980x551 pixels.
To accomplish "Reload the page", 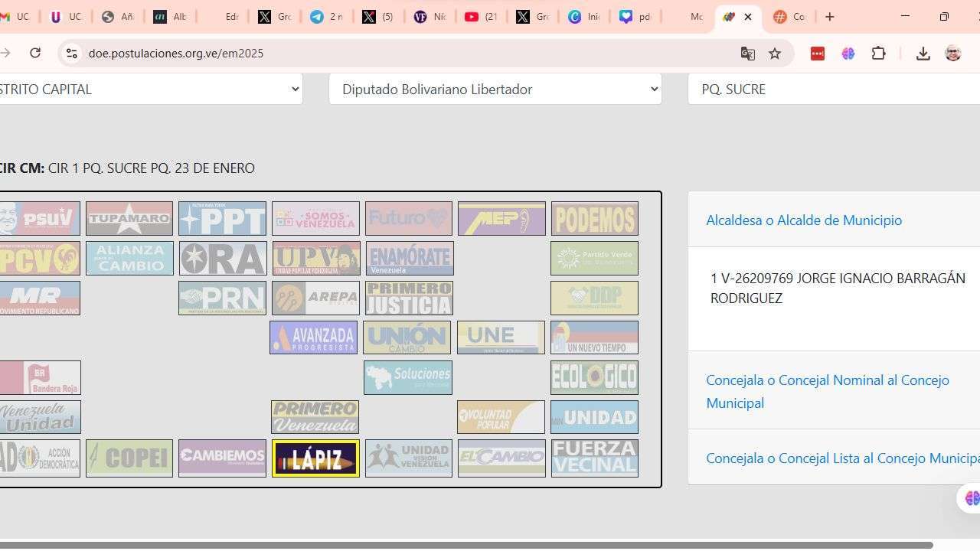I will click(35, 53).
